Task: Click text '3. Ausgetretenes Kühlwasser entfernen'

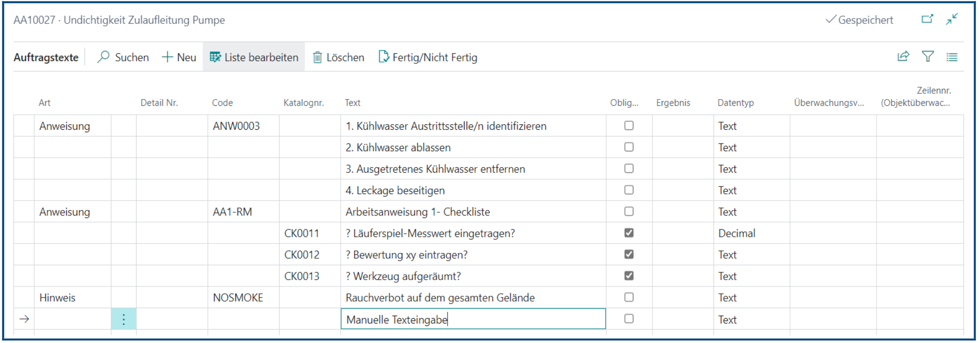Action: tap(435, 169)
